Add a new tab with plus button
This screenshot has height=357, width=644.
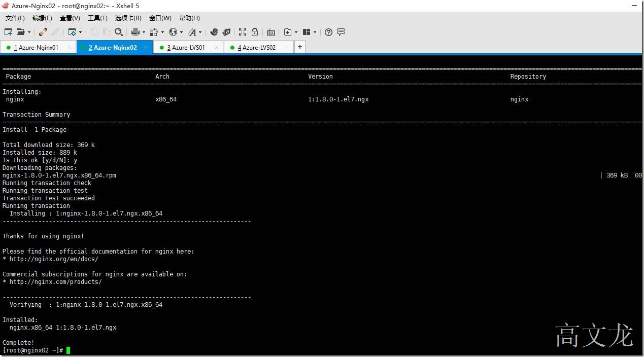300,47
